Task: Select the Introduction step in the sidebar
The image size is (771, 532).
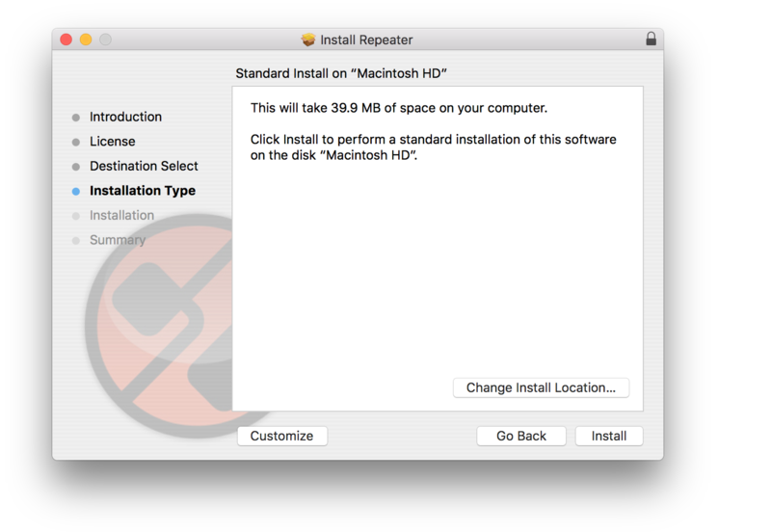Action: coord(125,117)
